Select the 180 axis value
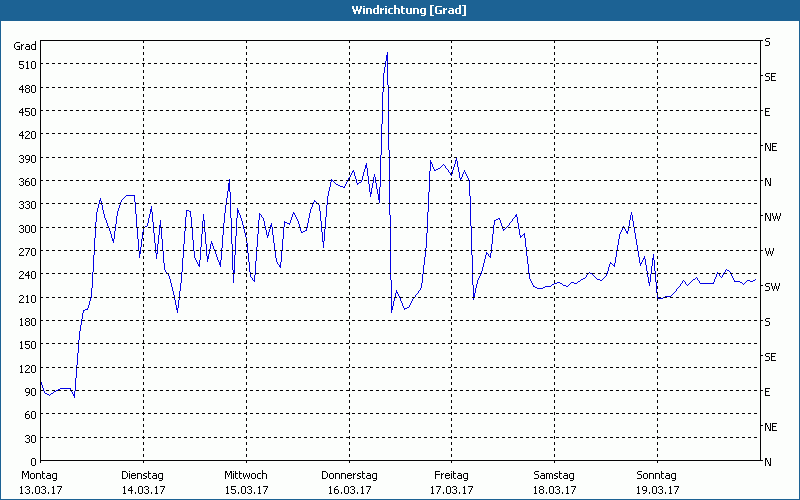The height and width of the screenshot is (500, 800). 28,322
